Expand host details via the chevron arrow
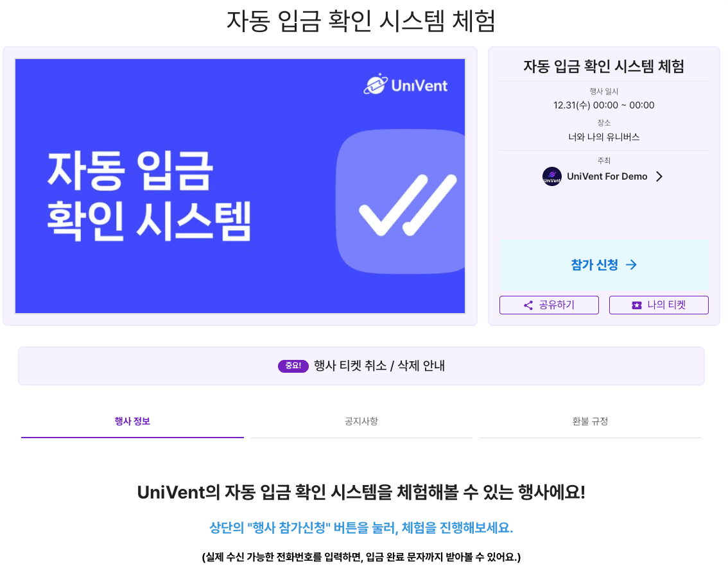Screen dimensions: 728x571 [x=659, y=176]
